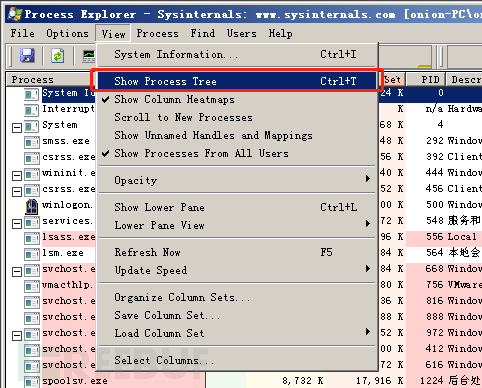This screenshot has width=482, height=388.
Task: Click the wininit process icon
Action: tap(32, 174)
